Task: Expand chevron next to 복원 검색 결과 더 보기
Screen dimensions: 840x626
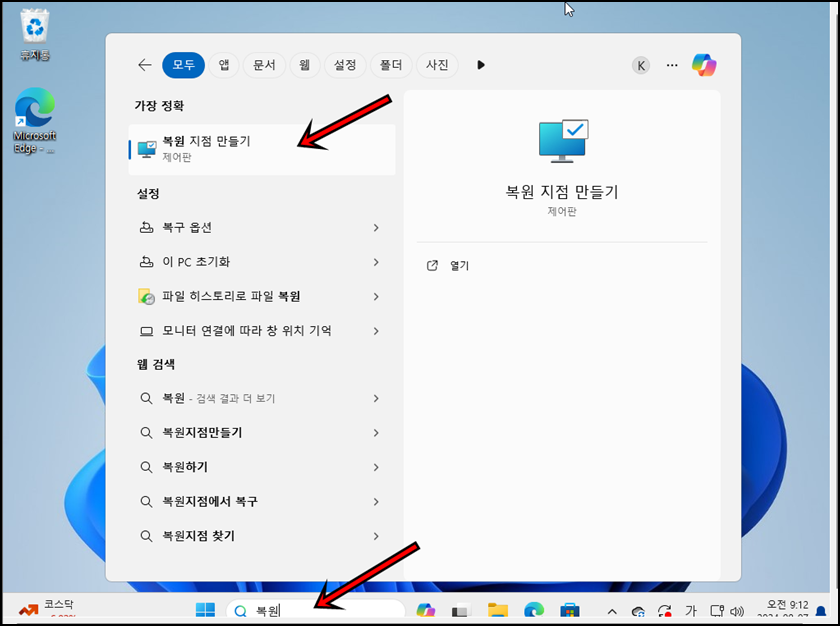Action: 376,398
